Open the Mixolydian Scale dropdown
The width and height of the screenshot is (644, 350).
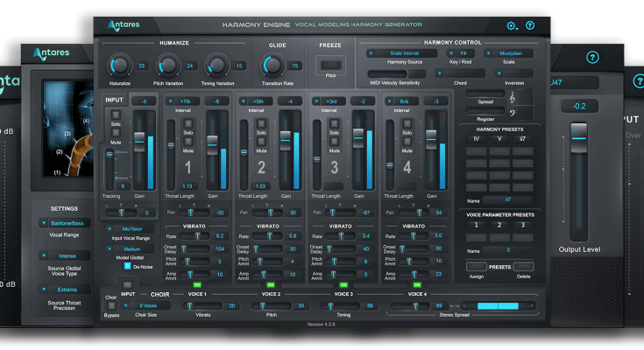pyautogui.click(x=508, y=53)
